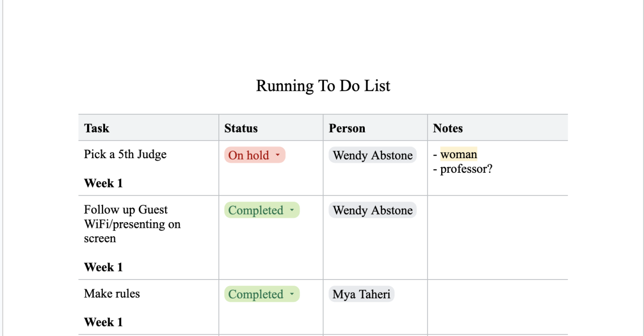Click empty Notes cell in Make rules row
Viewport: 644px width, 336px height.
pyautogui.click(x=497, y=306)
